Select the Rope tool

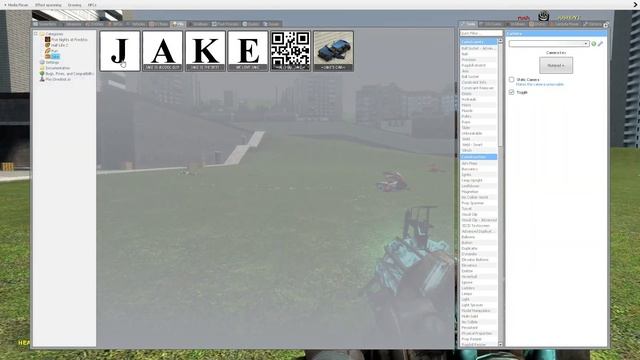tap(478, 122)
